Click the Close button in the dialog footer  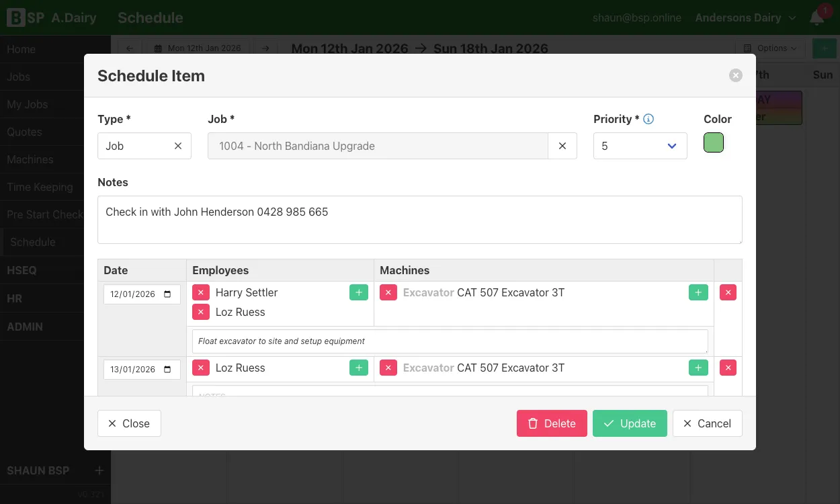tap(129, 423)
